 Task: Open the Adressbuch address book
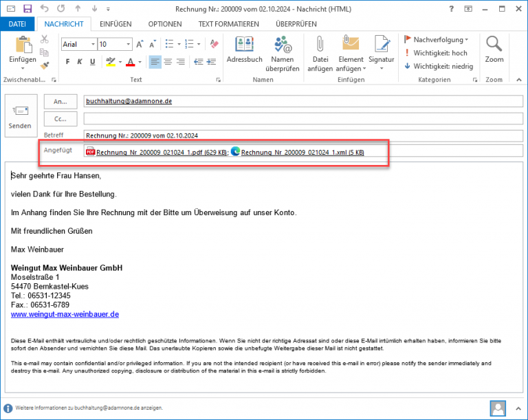coord(244,52)
